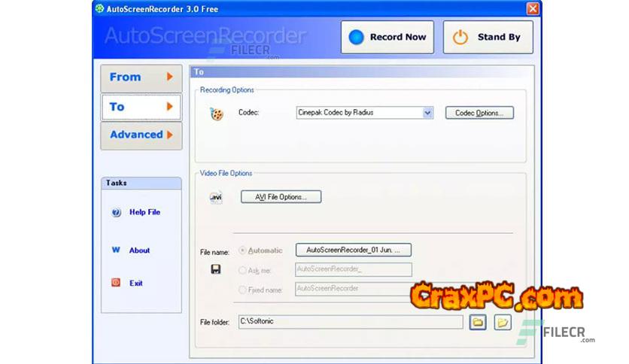Click the AVI file icon
This screenshot has width=629, height=364.
tap(216, 198)
